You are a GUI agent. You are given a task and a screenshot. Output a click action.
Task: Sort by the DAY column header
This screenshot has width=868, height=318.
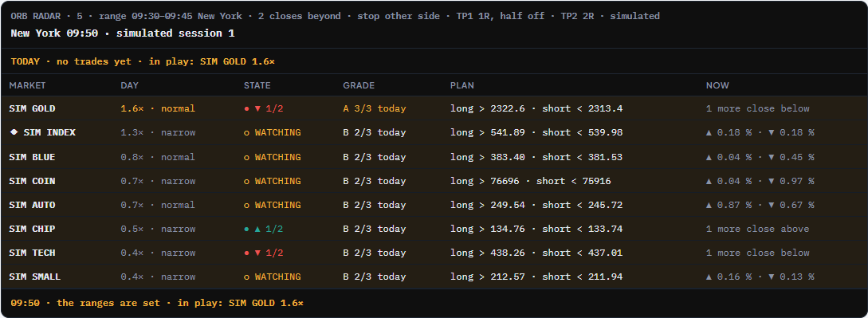(130, 86)
